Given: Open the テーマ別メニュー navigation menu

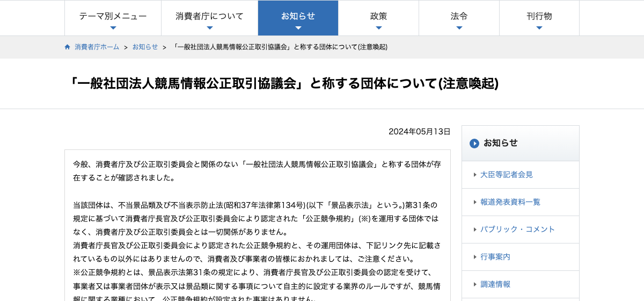Looking at the screenshot, I should tap(113, 18).
